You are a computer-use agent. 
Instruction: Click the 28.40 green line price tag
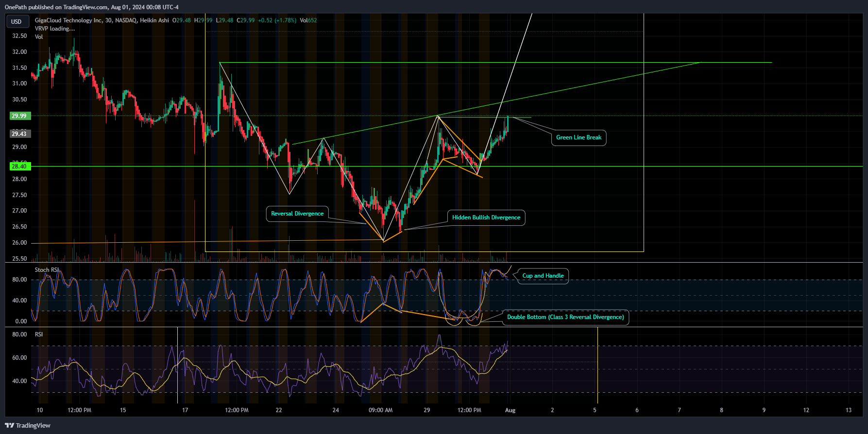[x=19, y=167]
